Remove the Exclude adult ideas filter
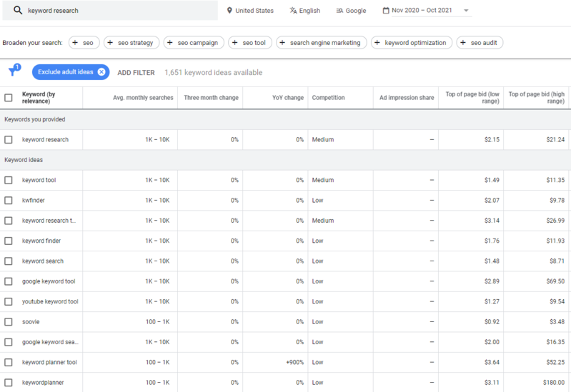This screenshot has height=392, width=571. pyautogui.click(x=101, y=72)
